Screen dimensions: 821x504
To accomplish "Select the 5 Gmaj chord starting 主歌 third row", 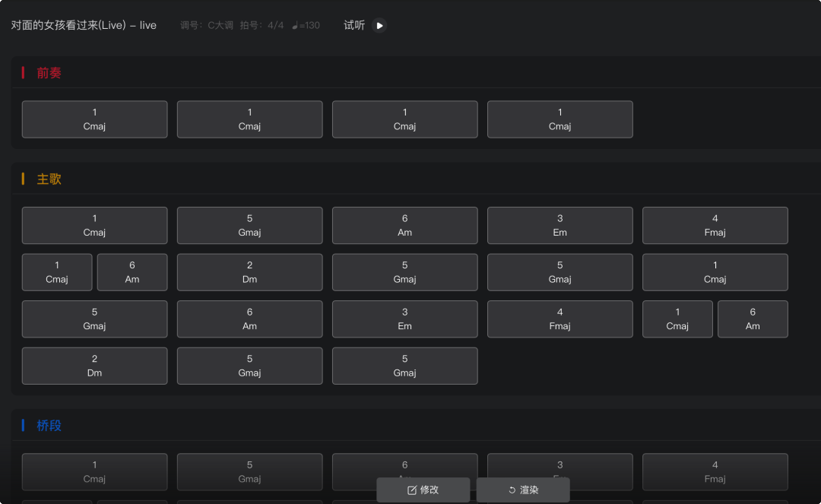I will click(x=95, y=319).
